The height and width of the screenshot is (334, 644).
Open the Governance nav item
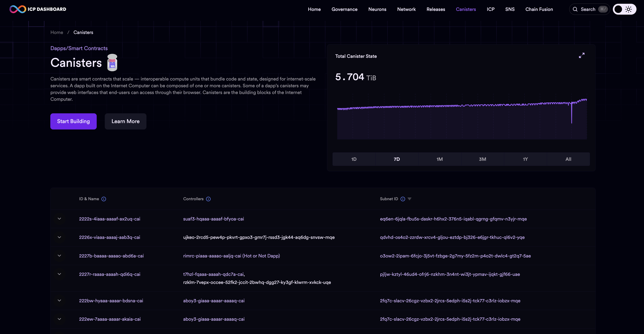[345, 9]
